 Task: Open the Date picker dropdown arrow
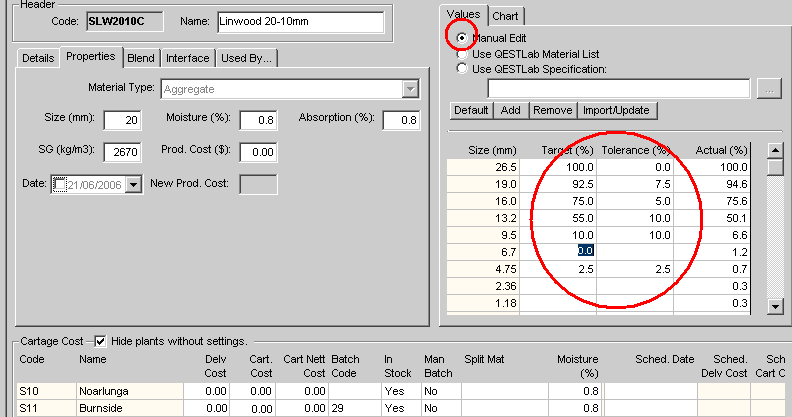135,184
